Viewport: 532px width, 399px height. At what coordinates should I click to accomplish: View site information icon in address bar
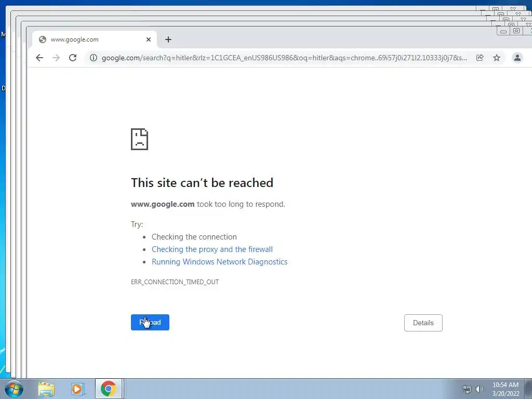(94, 58)
